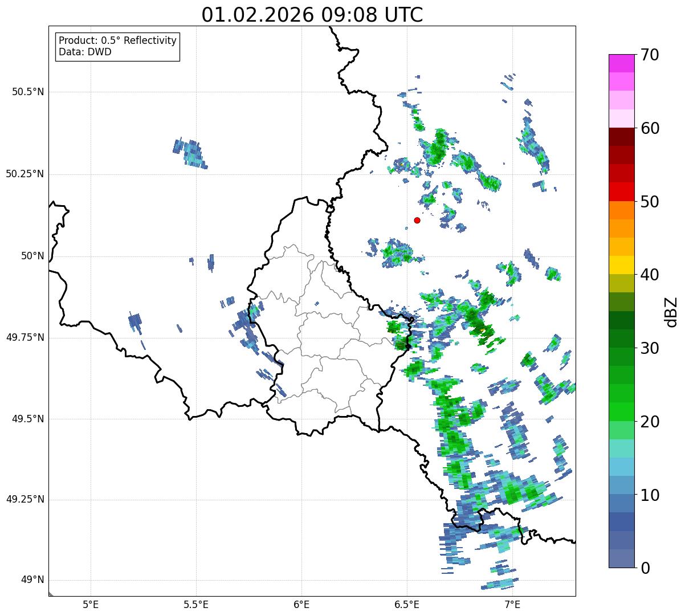Click the colorbar "0" tick label

pyautogui.click(x=645, y=568)
